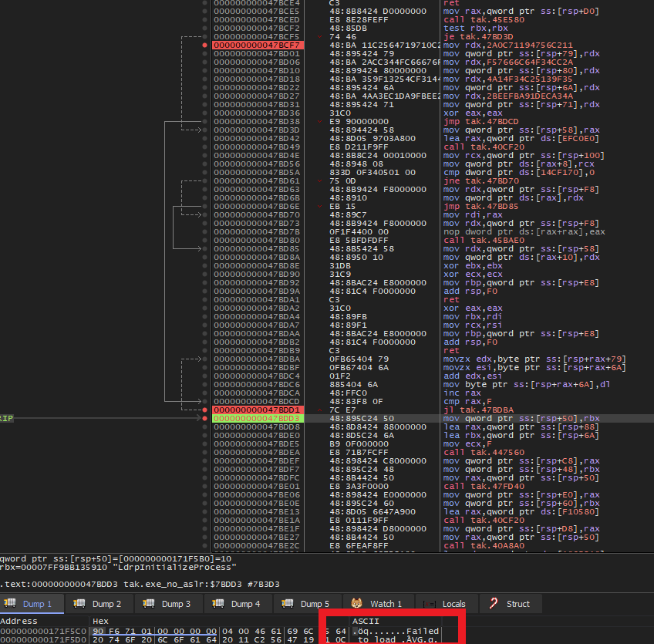Click instruction 'call tak.447560'

(484, 453)
